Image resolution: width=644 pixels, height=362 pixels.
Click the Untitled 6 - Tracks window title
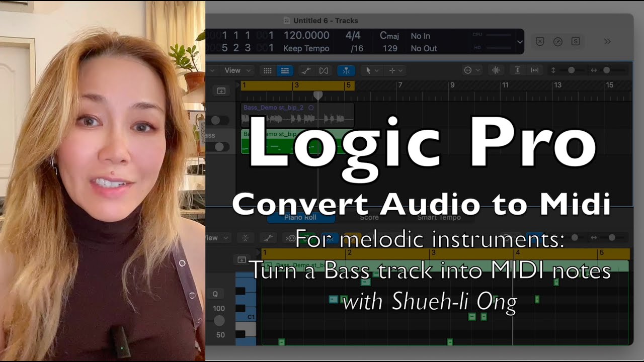click(326, 21)
